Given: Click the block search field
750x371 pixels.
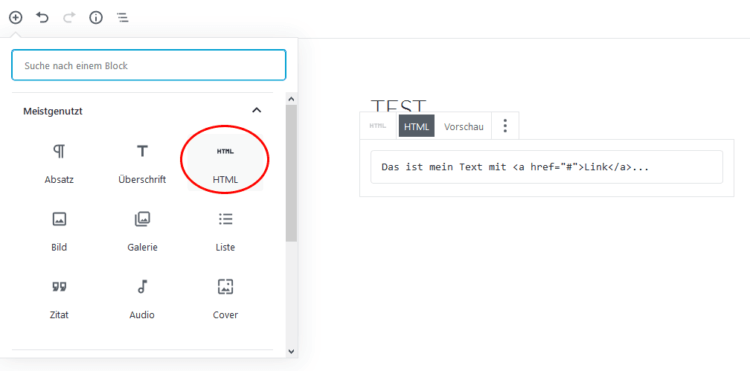Looking at the screenshot, I should (149, 65).
